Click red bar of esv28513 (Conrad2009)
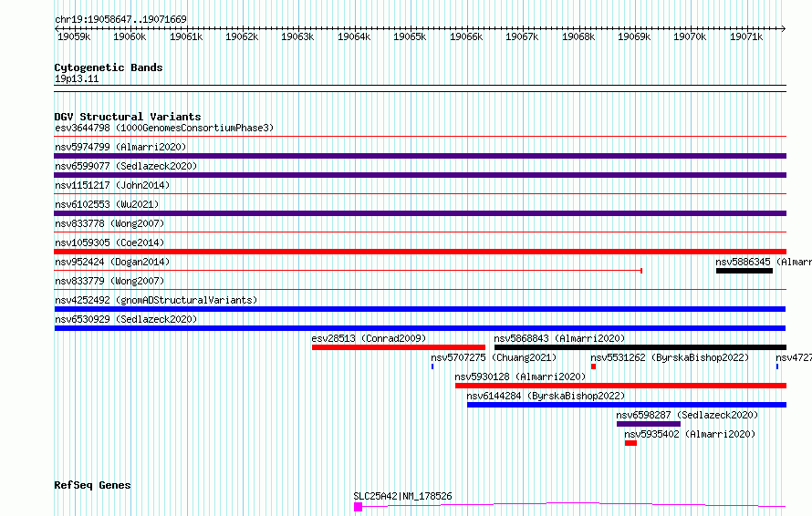Image resolution: width=812 pixels, height=516 pixels. click(x=398, y=347)
